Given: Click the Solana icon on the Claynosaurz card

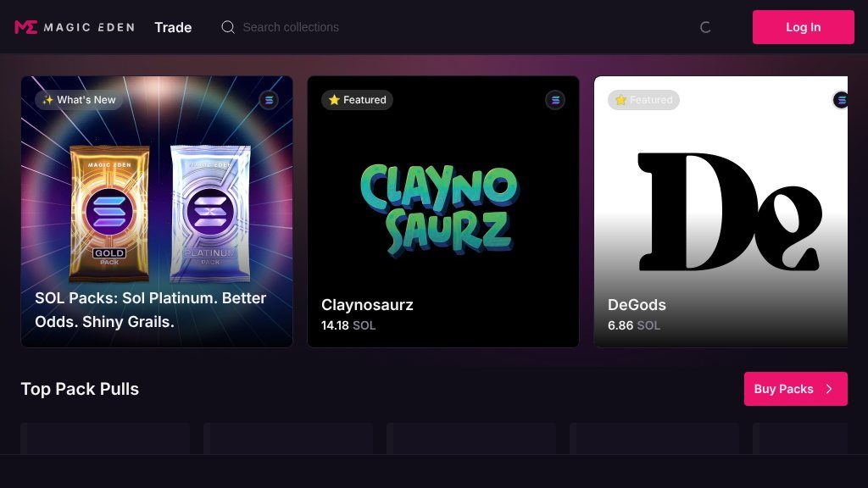Looking at the screenshot, I should 555,100.
